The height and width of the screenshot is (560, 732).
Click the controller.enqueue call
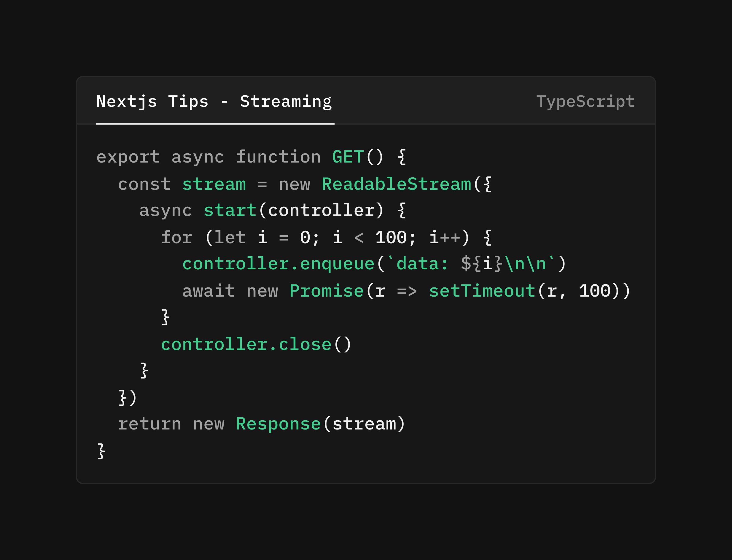(x=278, y=264)
